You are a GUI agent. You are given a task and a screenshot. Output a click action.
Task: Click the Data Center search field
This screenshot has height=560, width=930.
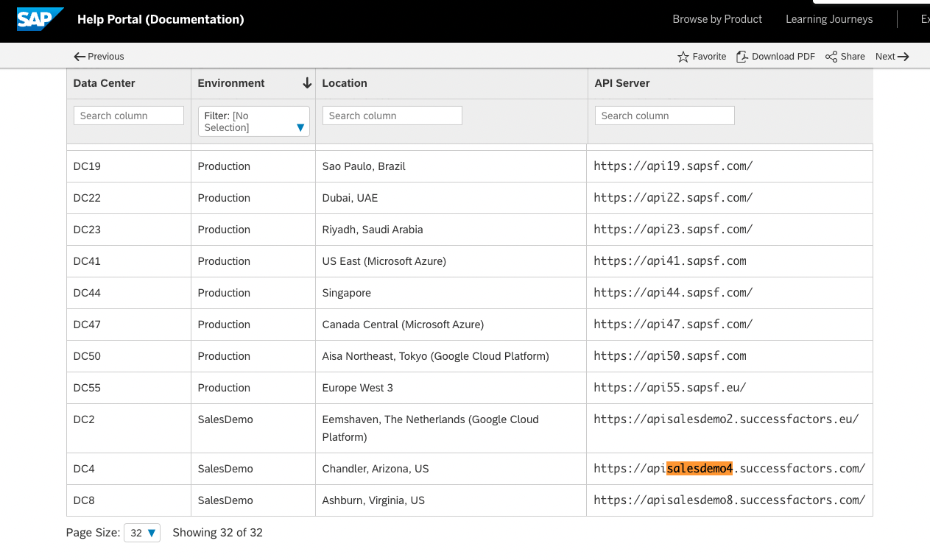(129, 116)
